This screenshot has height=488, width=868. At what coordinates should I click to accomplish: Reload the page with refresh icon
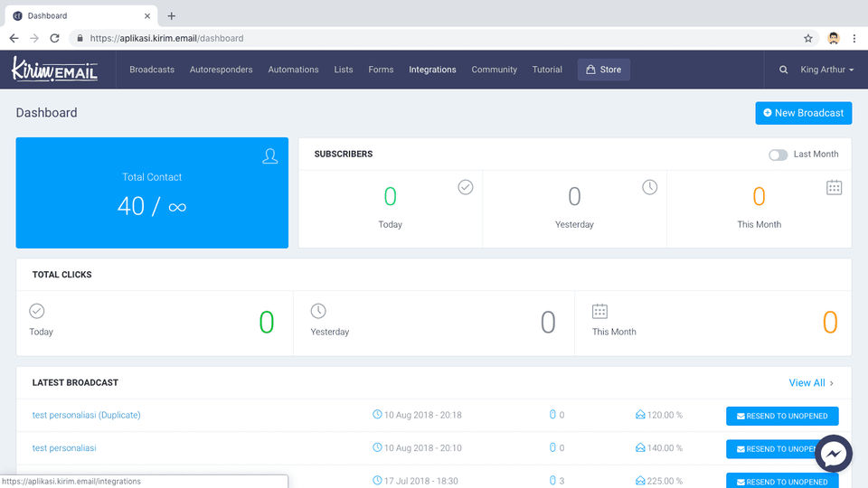click(x=54, y=38)
